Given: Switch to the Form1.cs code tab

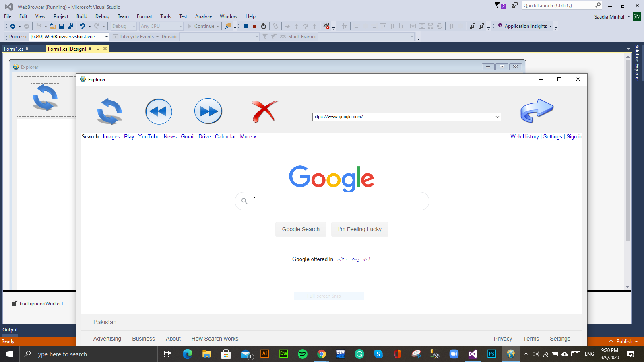Looking at the screenshot, I should pyautogui.click(x=13, y=48).
